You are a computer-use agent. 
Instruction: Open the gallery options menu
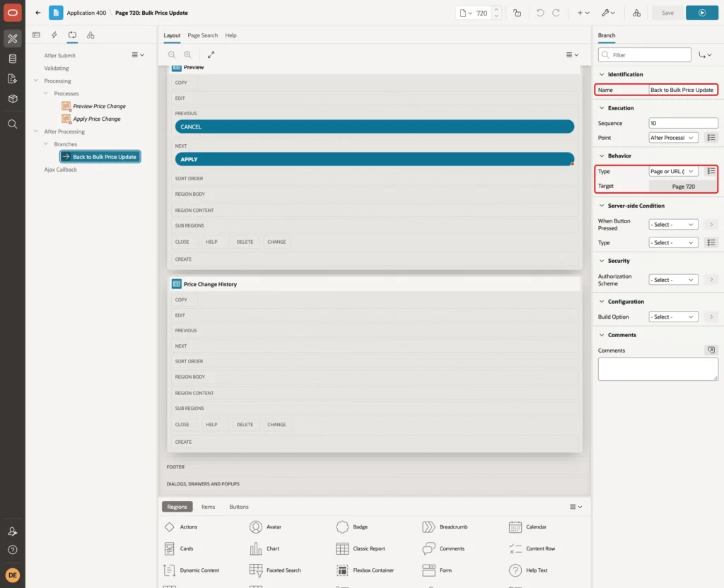click(x=576, y=507)
